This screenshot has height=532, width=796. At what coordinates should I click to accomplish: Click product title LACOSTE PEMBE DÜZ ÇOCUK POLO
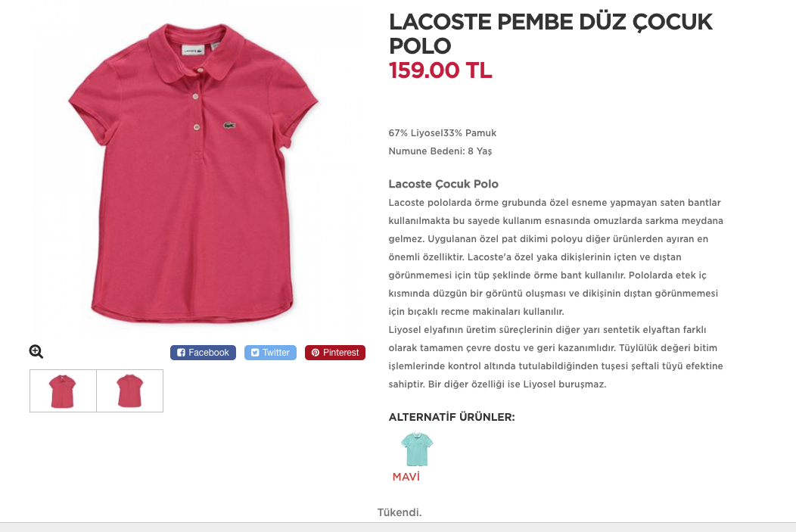(x=551, y=33)
